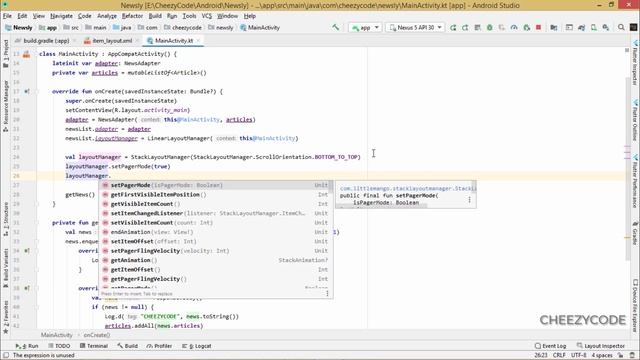
Task: Switch to the build.gradle (app) tab
Action: (46, 41)
